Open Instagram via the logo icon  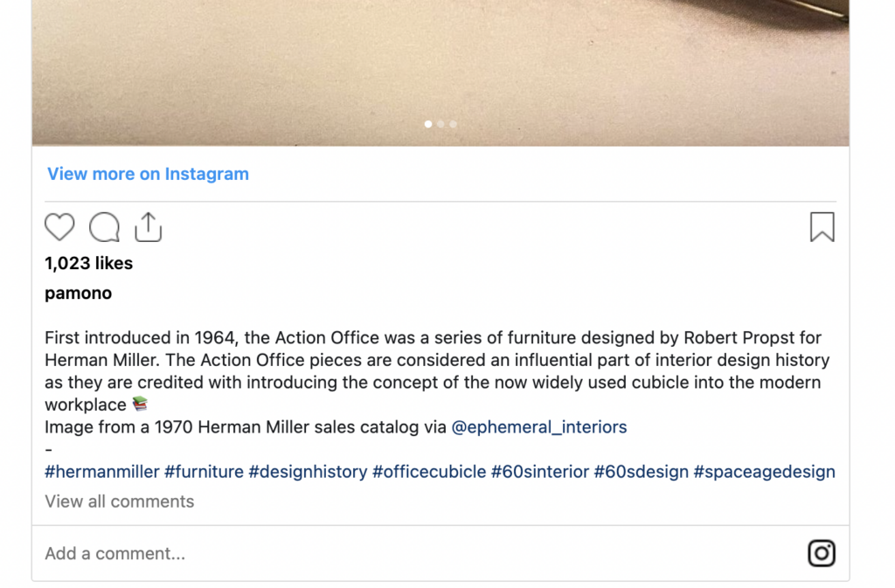click(x=821, y=553)
